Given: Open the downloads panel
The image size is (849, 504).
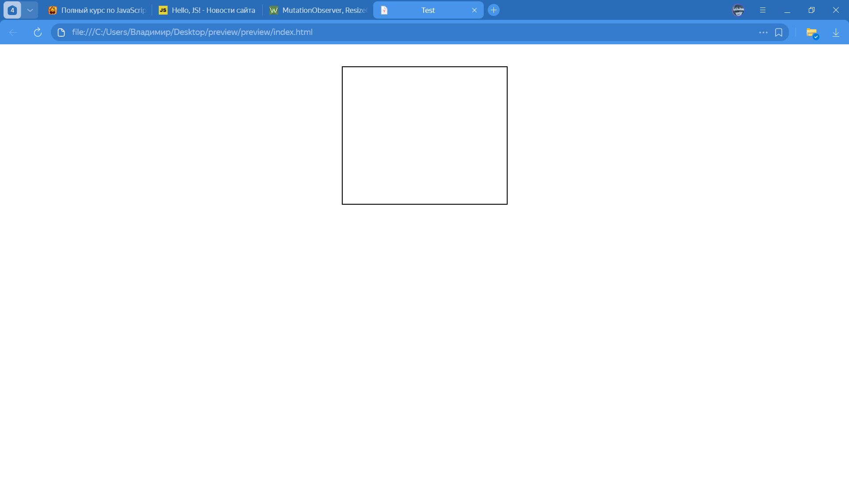Looking at the screenshot, I should coord(836,32).
